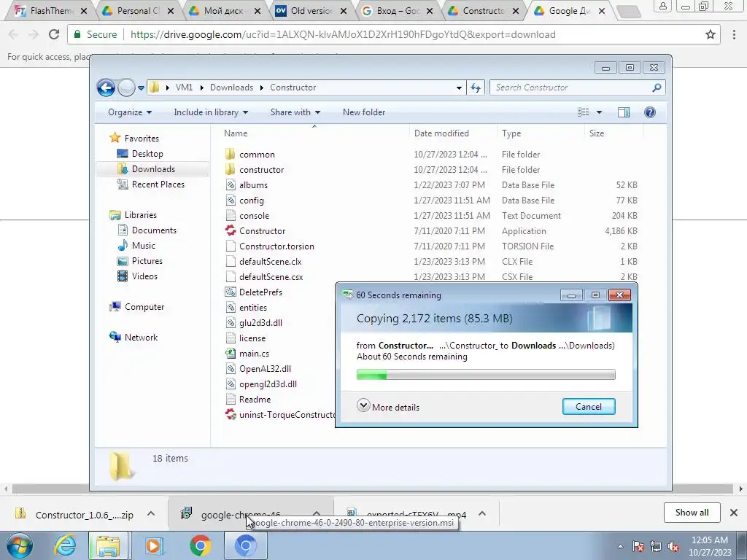747x560 pixels.
Task: Click the Explorer help icon
Action: (x=650, y=112)
